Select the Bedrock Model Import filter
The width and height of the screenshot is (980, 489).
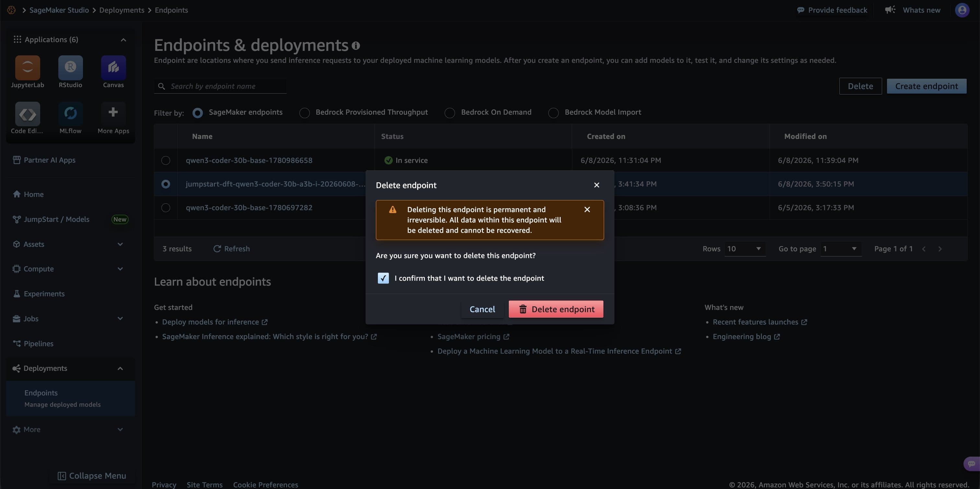[x=553, y=113]
